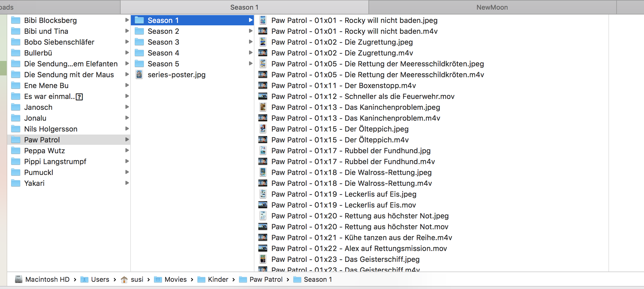
Task: Go to susi home in path bar
Action: pos(132,280)
